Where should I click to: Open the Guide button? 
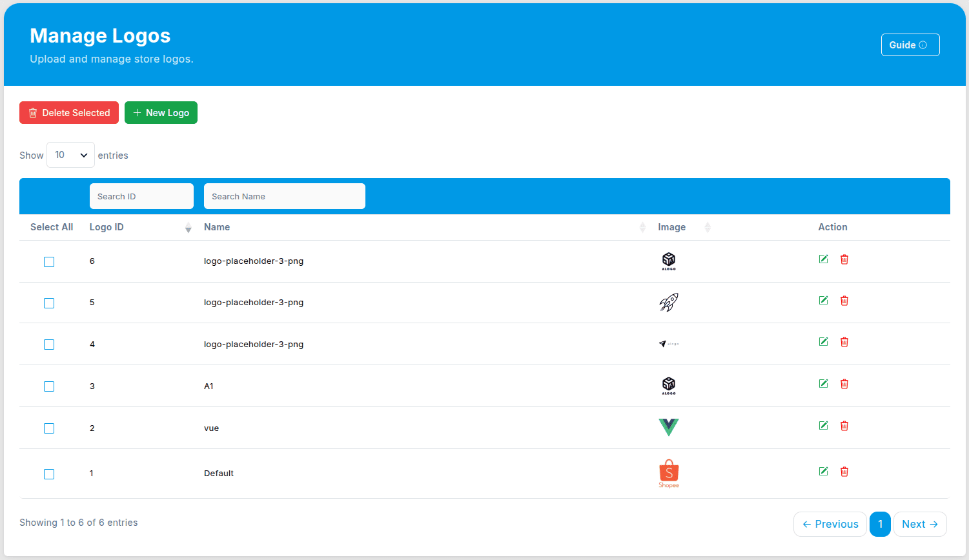(910, 45)
